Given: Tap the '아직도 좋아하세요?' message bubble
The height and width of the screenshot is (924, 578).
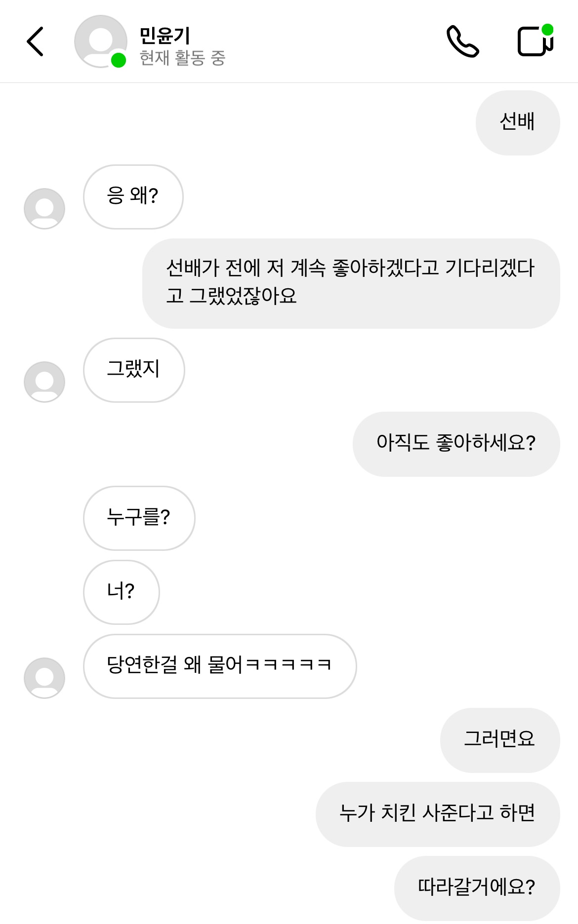Looking at the screenshot, I should point(456,444).
